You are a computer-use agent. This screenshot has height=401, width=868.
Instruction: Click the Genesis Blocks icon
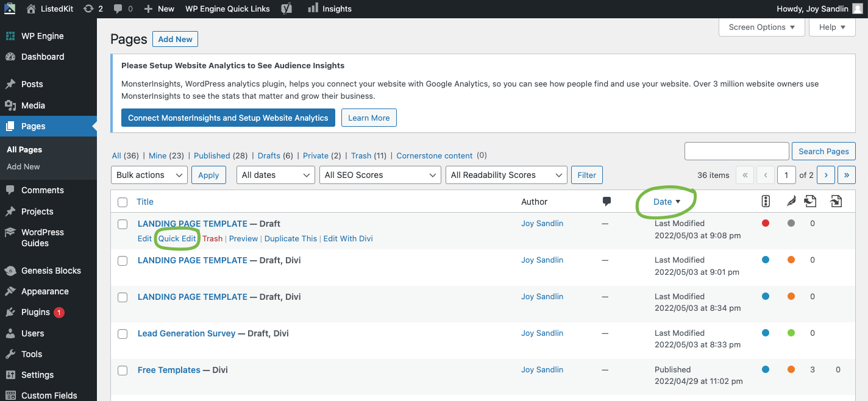coord(10,271)
